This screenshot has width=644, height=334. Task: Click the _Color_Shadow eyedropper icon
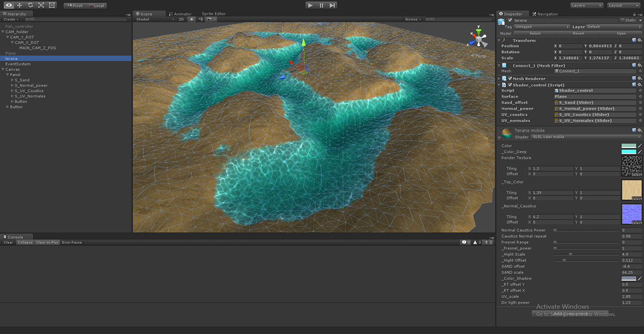(640, 279)
